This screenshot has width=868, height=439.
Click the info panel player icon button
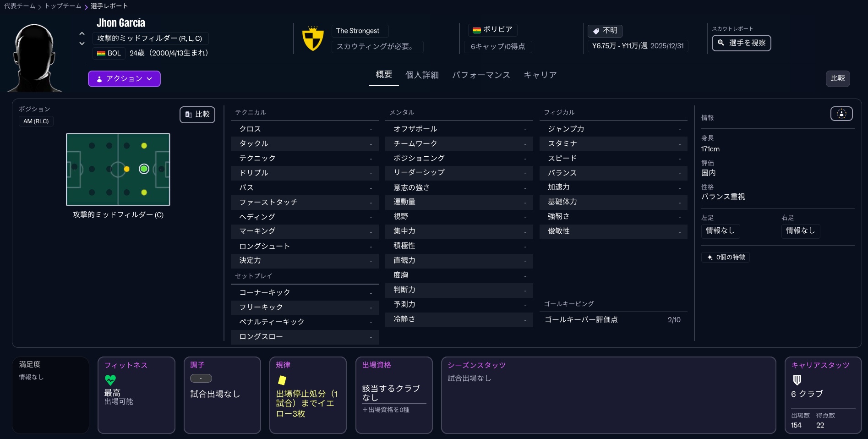coord(841,114)
